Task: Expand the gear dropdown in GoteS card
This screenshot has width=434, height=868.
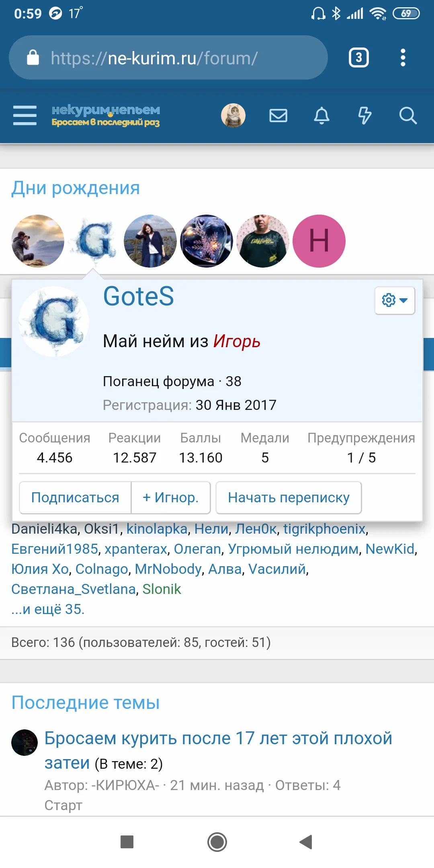Action: 395,300
